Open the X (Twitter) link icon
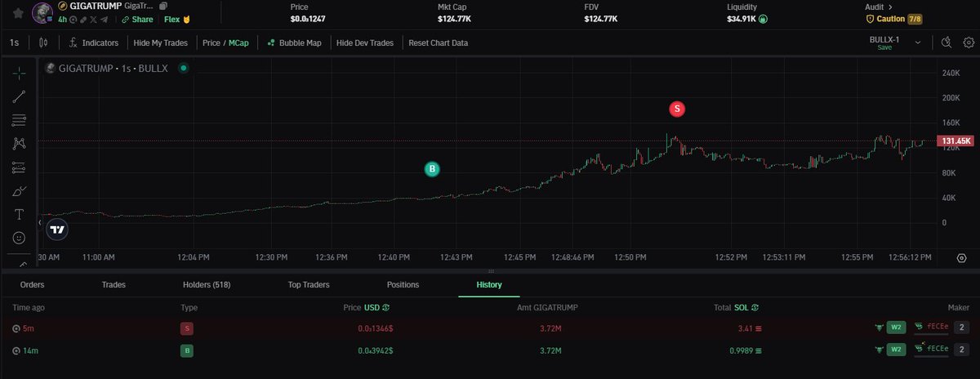Screen dimensions: 980x379 (x=93, y=20)
